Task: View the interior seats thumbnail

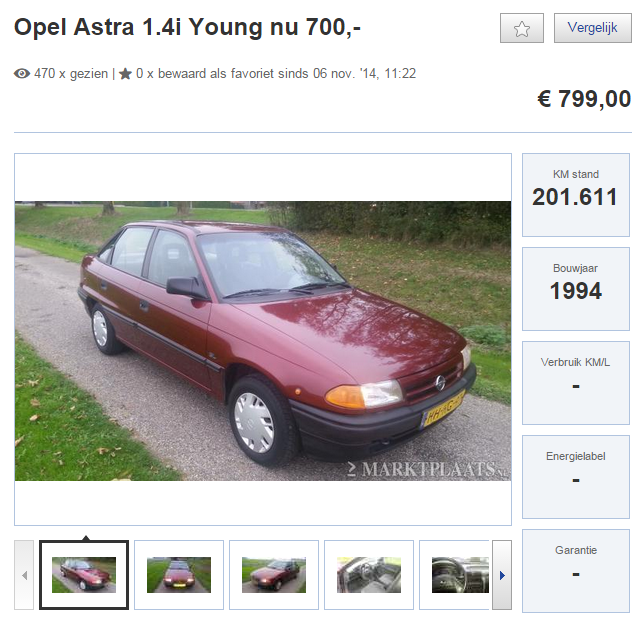Action: [x=369, y=575]
